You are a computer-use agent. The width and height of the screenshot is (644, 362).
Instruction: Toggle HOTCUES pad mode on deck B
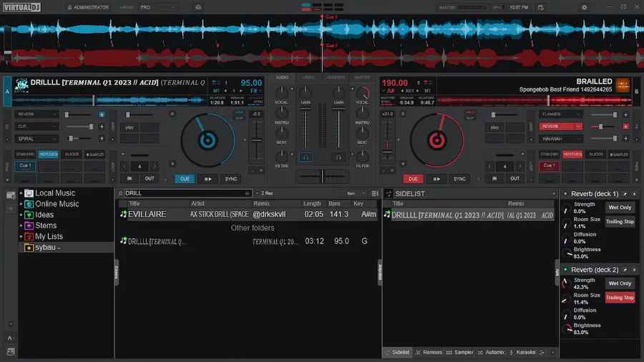572,155
